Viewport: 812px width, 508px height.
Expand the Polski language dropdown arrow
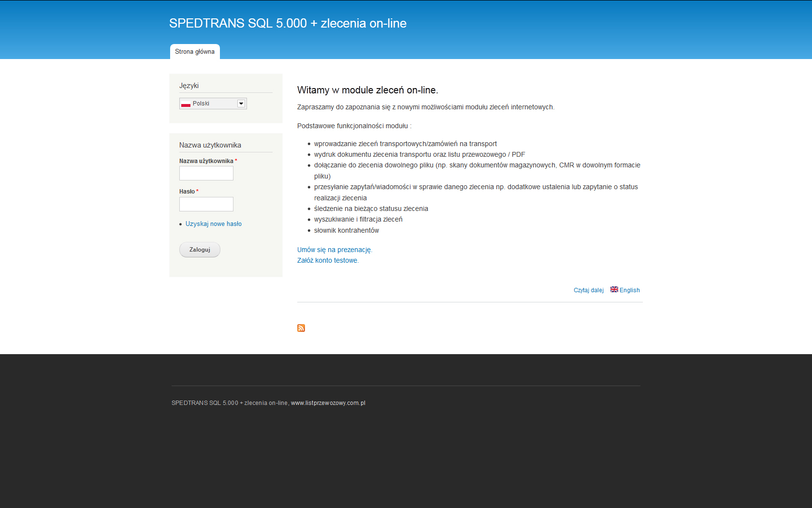tap(241, 104)
